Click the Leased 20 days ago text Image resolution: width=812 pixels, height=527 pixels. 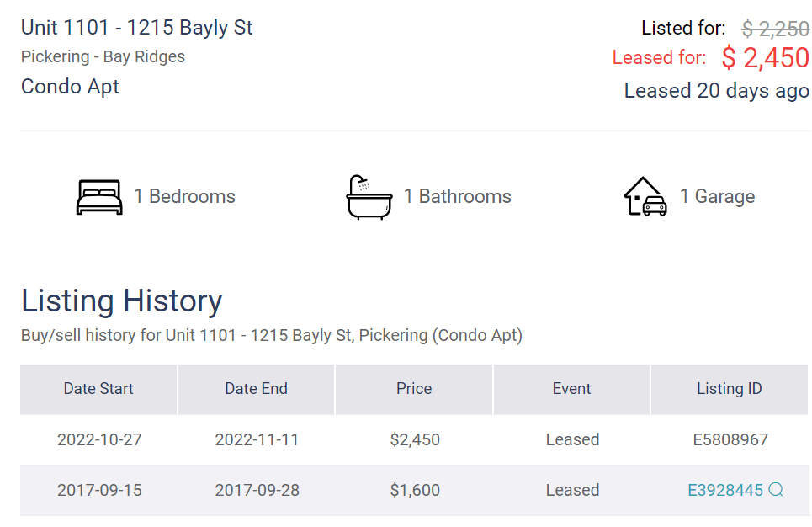point(717,91)
